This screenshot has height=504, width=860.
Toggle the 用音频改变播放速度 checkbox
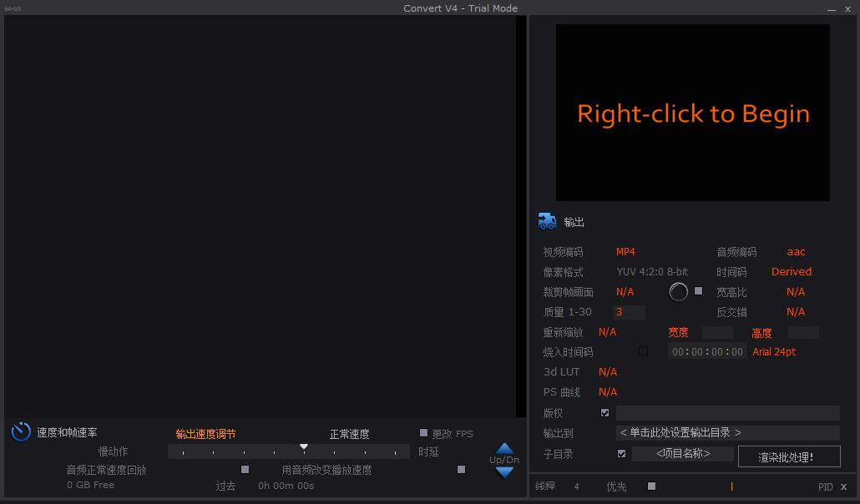click(x=461, y=470)
